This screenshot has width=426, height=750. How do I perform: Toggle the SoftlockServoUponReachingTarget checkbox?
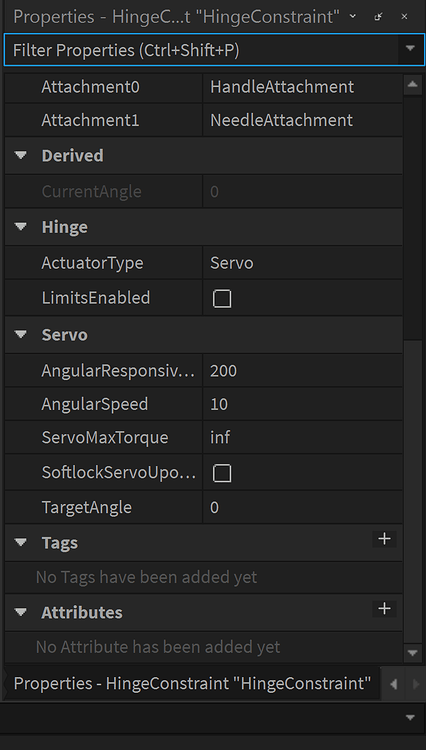coord(222,473)
